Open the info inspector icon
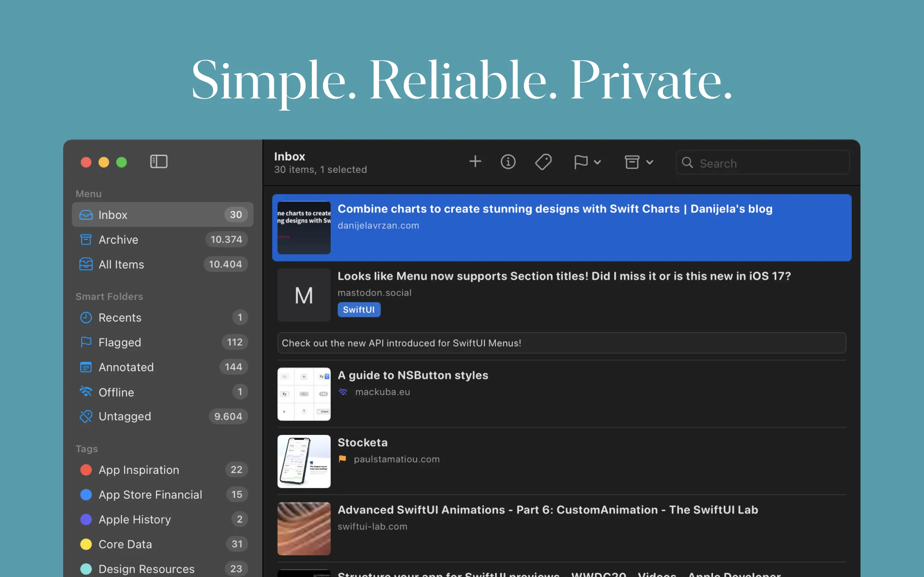 [x=508, y=162]
